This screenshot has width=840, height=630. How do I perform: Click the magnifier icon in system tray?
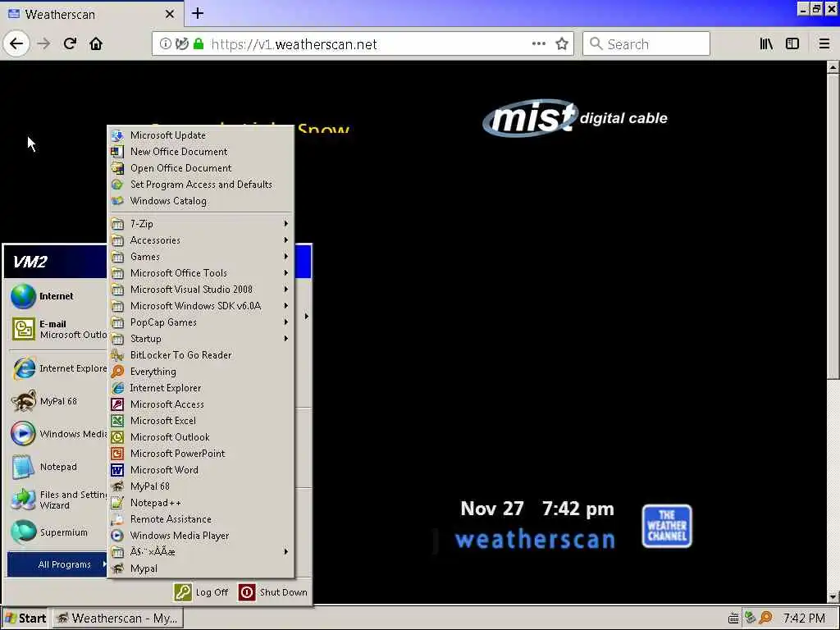766,619
